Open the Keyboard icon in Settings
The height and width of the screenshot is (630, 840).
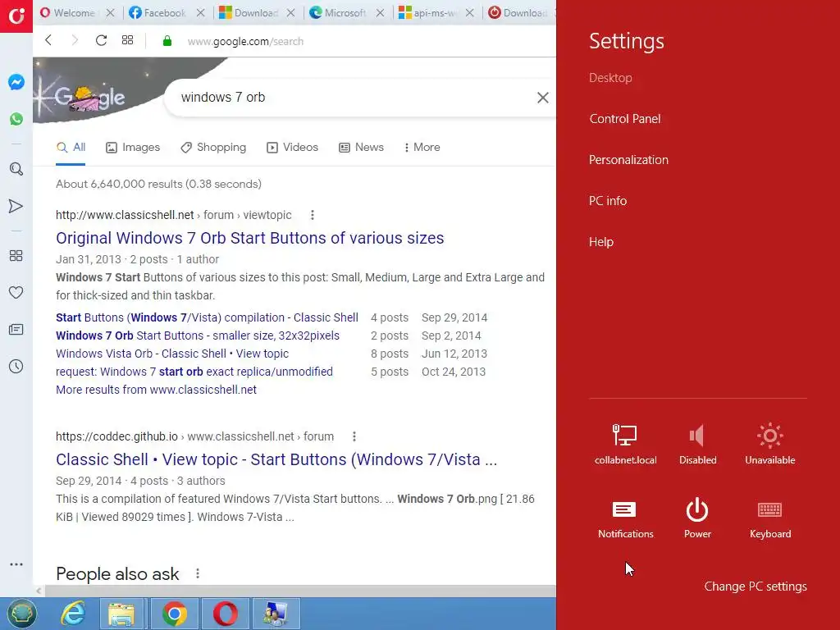pyautogui.click(x=769, y=518)
